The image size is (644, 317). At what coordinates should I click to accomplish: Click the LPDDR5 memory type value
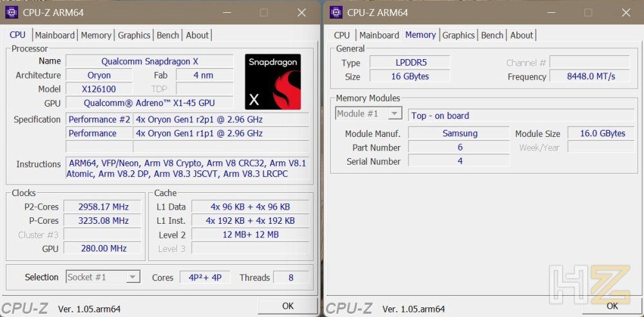pos(410,62)
